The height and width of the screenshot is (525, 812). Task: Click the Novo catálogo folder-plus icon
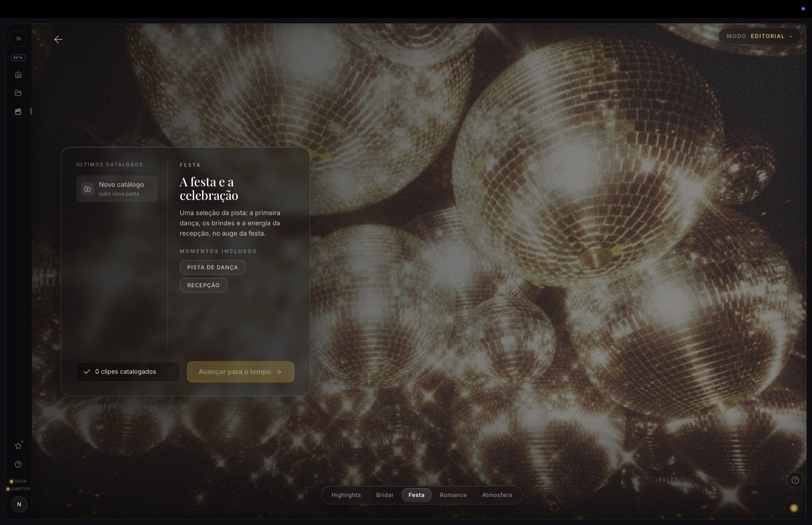[88, 189]
